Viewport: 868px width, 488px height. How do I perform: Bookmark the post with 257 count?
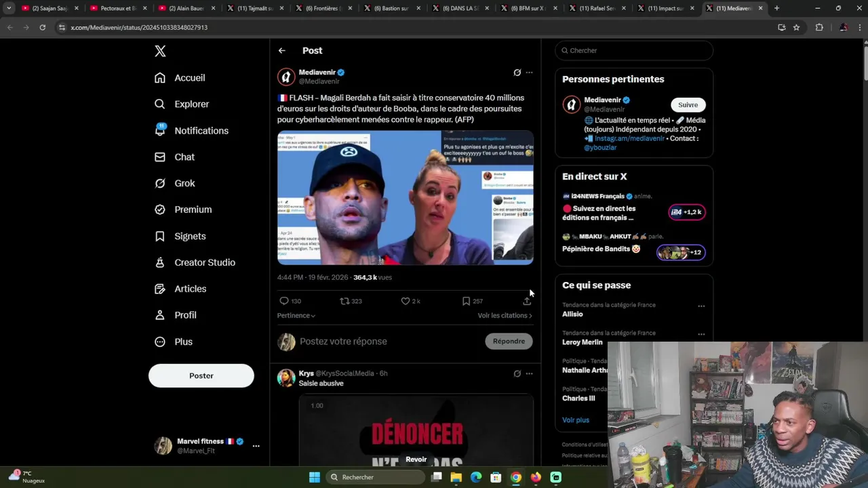click(466, 301)
